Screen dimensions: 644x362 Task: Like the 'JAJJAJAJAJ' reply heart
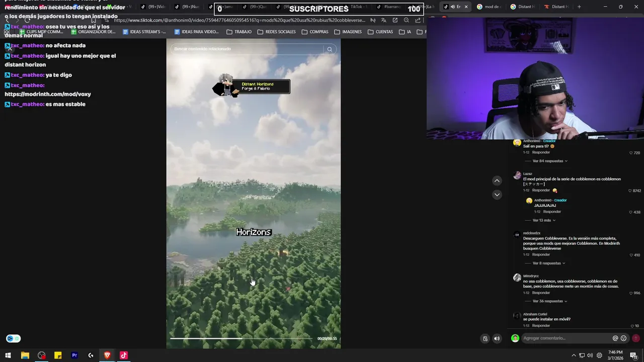pyautogui.click(x=631, y=212)
